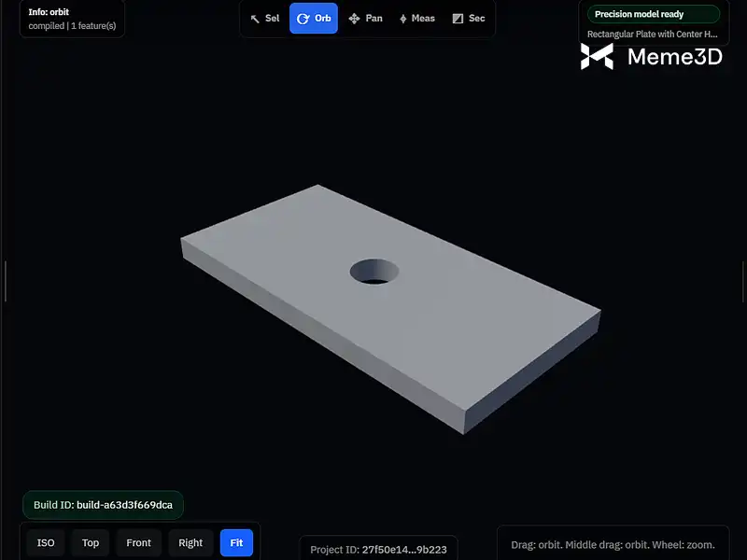Switch to ISO view
This screenshot has height=560, width=747.
pos(46,543)
